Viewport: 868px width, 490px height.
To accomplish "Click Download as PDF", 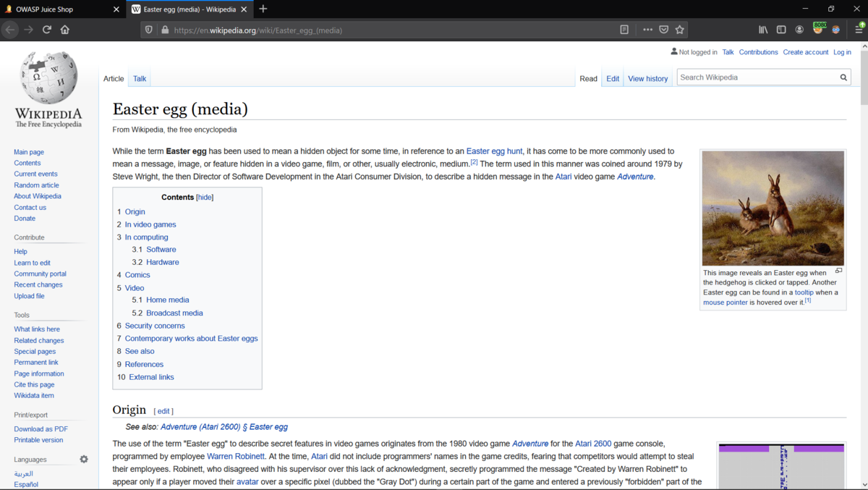I will click(x=41, y=429).
